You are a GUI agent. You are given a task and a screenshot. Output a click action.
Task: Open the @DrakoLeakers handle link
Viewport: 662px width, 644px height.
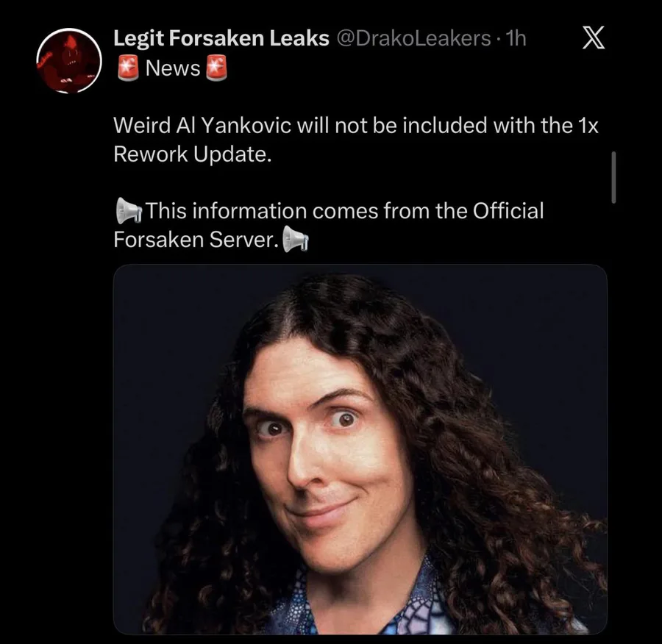click(x=413, y=38)
